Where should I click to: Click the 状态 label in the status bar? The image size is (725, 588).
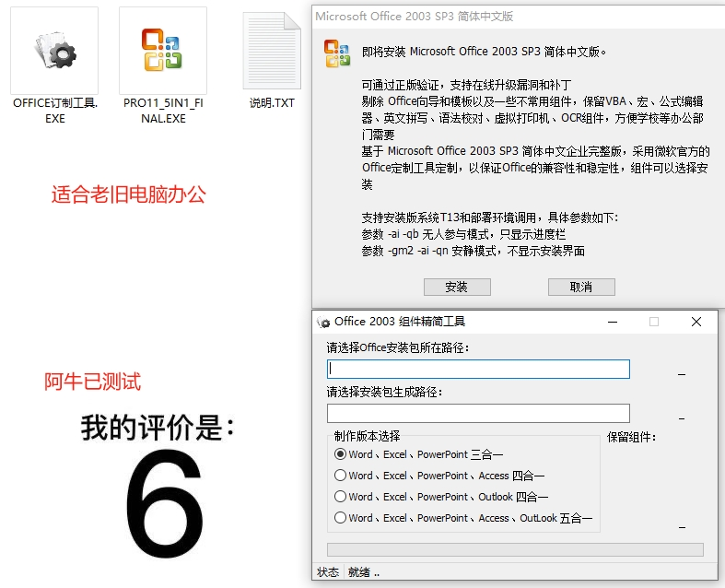[328, 572]
